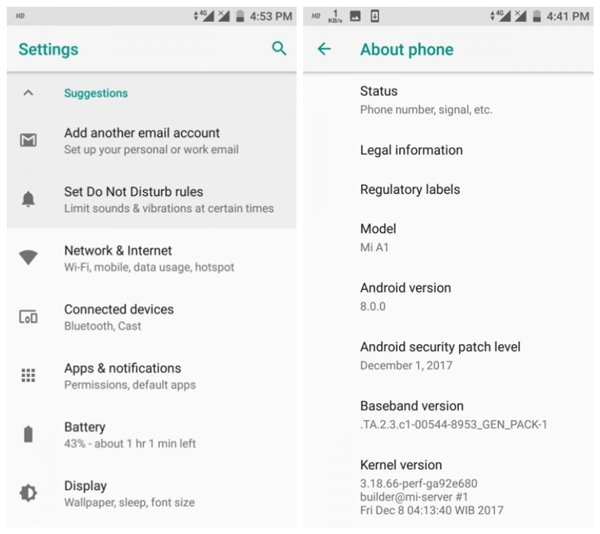Screen dimensions: 600x534
Task: Open Set Do Not Disturb rules suggestion
Action: pyautogui.click(x=152, y=199)
